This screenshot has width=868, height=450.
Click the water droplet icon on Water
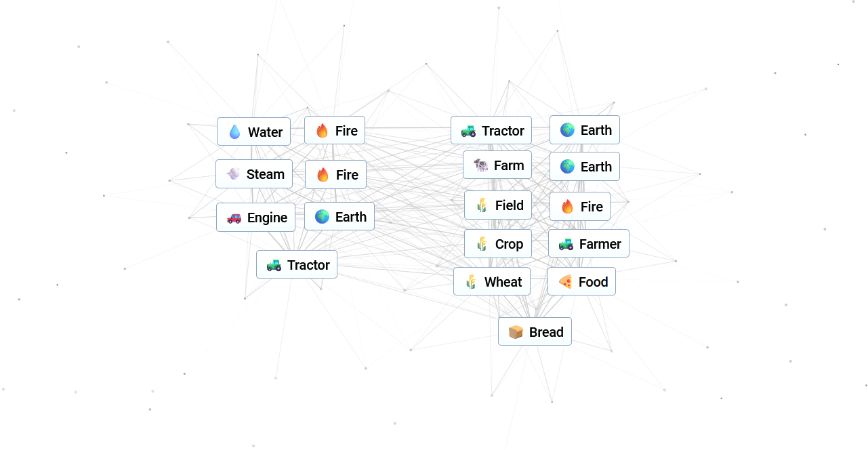[234, 132]
